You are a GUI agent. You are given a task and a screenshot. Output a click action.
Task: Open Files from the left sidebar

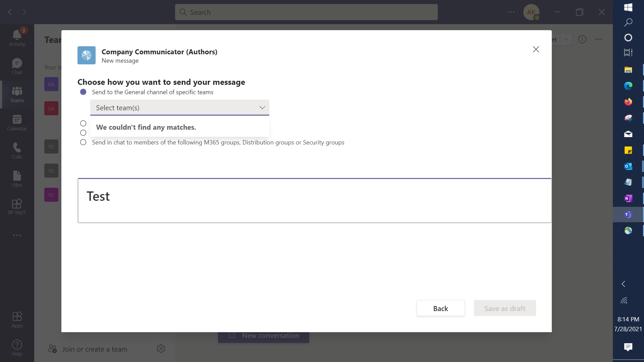(x=16, y=178)
